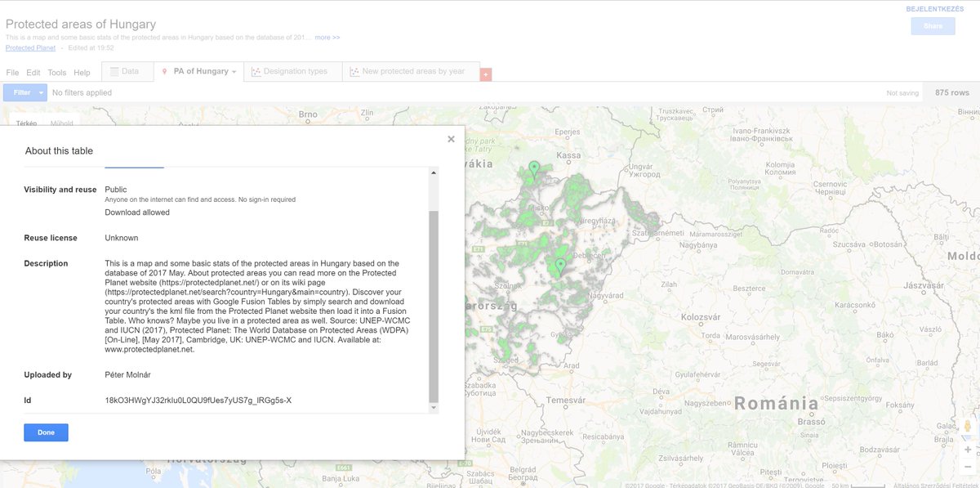Open the Edit menu

coord(33,73)
